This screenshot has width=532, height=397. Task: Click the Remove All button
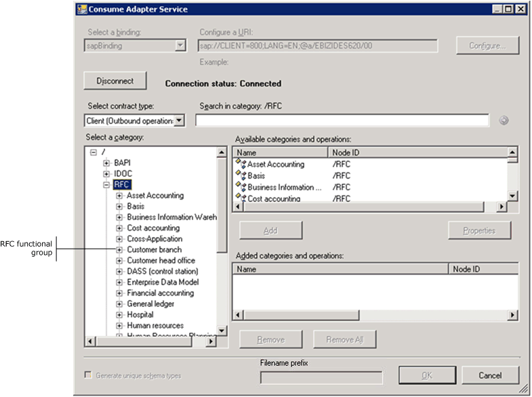coord(345,339)
